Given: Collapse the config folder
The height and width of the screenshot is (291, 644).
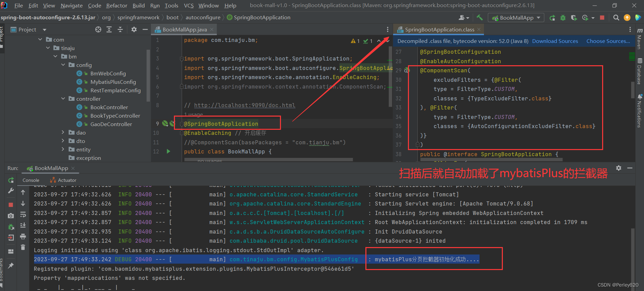Looking at the screenshot, I should (63, 65).
